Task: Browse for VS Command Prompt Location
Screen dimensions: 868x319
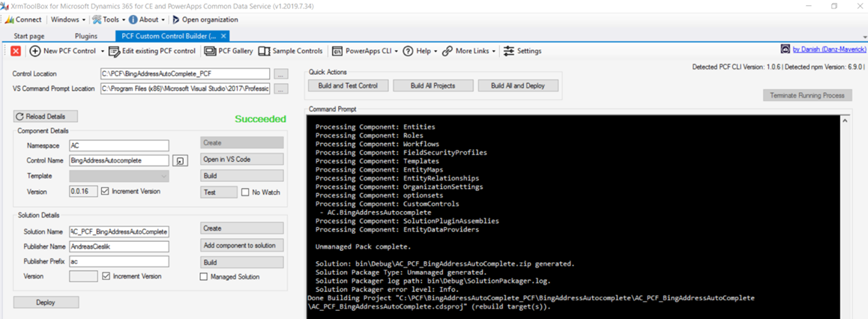Action: [x=281, y=89]
